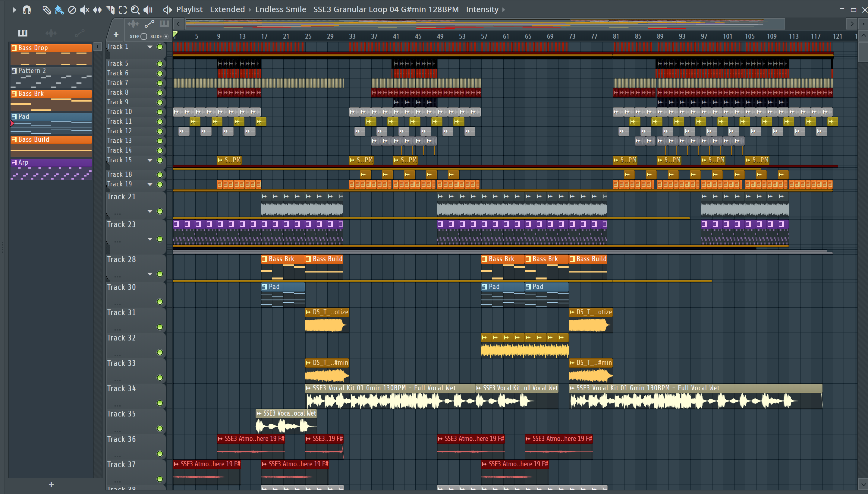Image resolution: width=868 pixels, height=494 pixels.
Task: Toggle the STEP checkbox
Action: pos(144,36)
